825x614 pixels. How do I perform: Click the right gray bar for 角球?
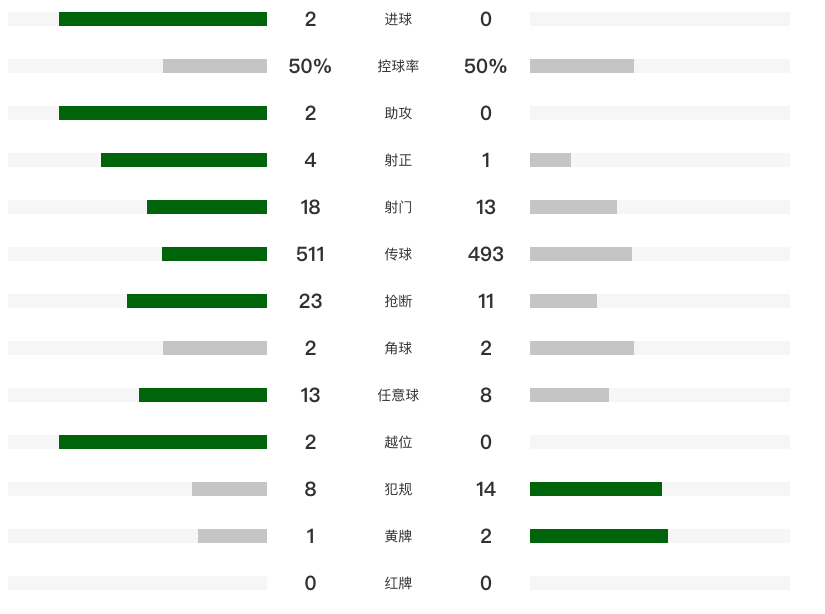582,348
